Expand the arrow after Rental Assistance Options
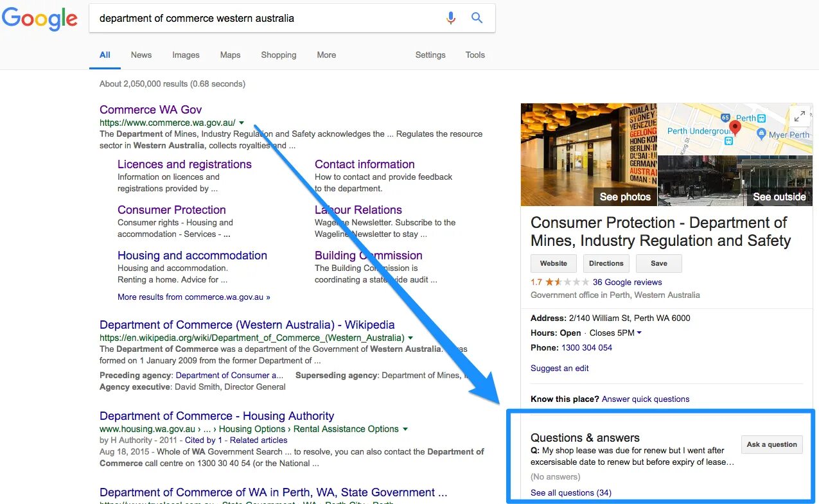819x504 pixels. point(405,429)
